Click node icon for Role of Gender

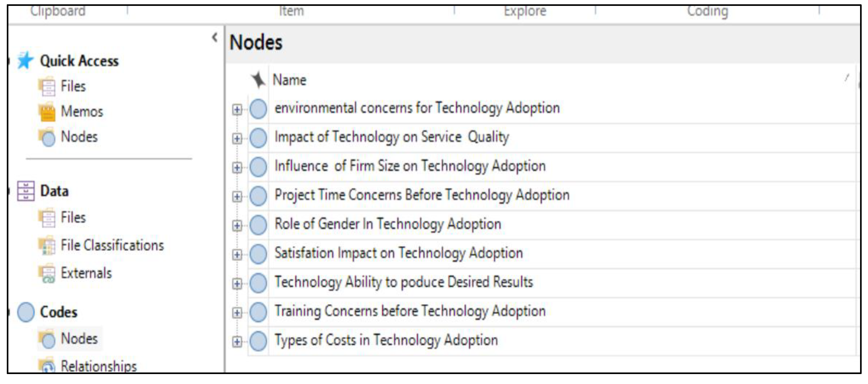point(258,225)
